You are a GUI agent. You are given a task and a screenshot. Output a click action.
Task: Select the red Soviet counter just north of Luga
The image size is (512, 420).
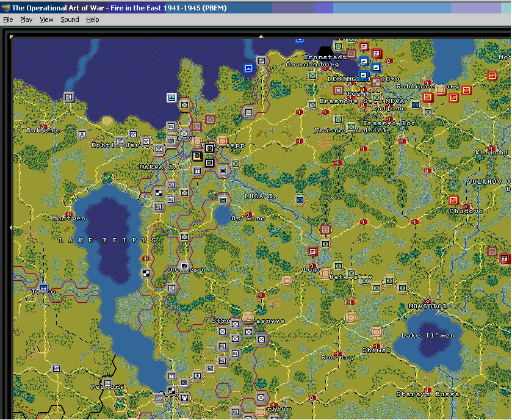[x=312, y=251]
